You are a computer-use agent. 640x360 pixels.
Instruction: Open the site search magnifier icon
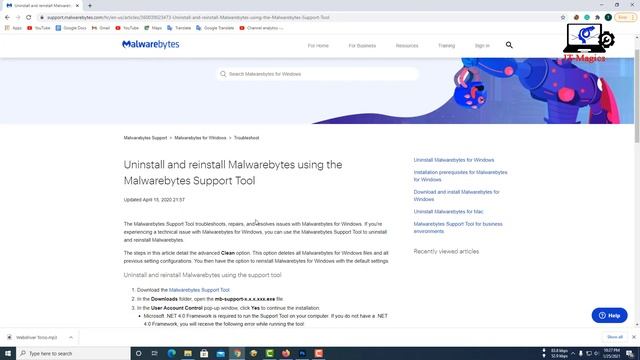tap(509, 45)
